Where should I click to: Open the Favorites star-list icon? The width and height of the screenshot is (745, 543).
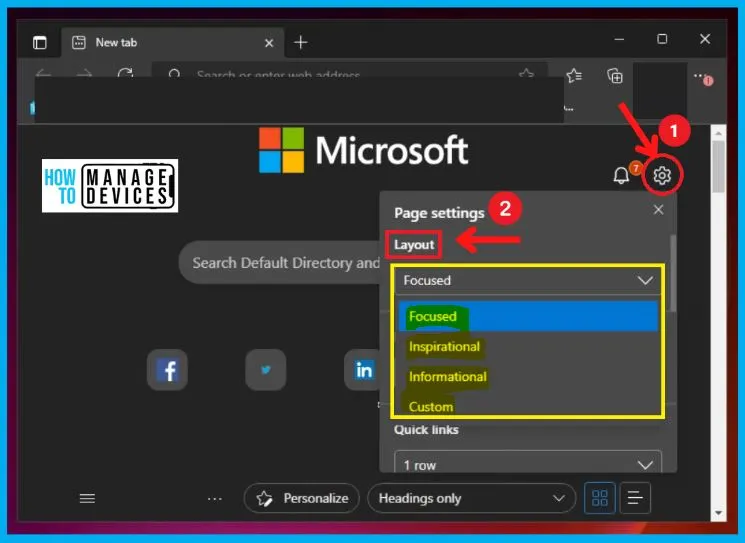click(x=574, y=76)
